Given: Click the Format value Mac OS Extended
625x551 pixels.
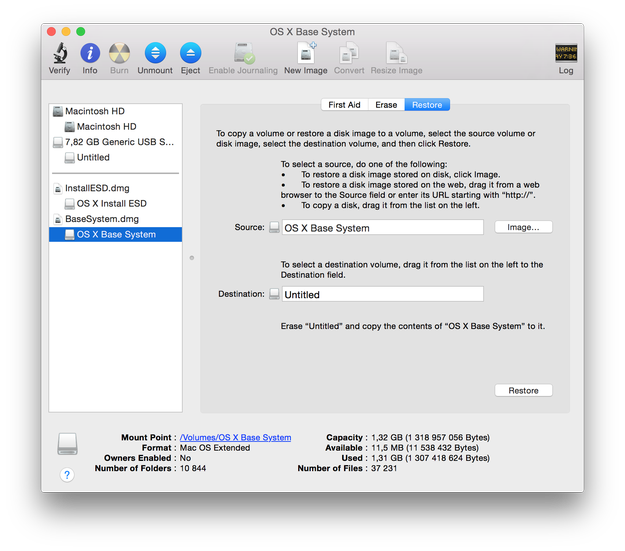Looking at the screenshot, I should click(x=215, y=448).
